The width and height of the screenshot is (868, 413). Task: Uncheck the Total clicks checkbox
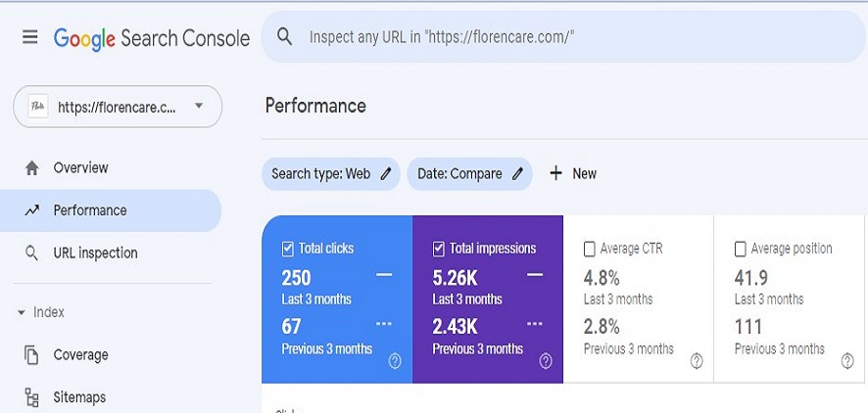287,250
